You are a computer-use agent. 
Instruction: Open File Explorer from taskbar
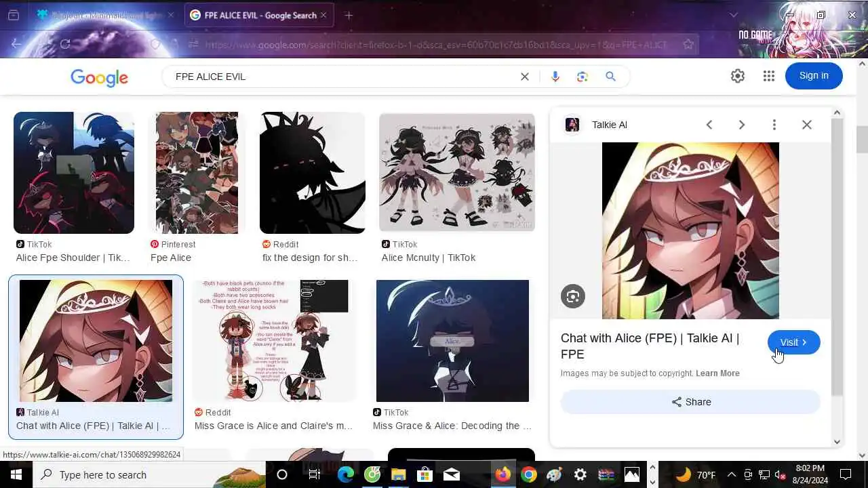pyautogui.click(x=398, y=474)
